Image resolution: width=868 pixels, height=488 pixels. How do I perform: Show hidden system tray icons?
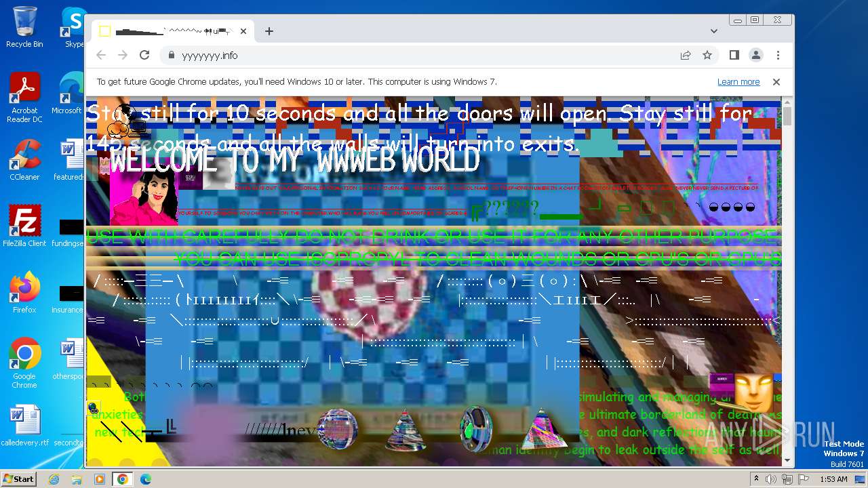click(x=757, y=479)
